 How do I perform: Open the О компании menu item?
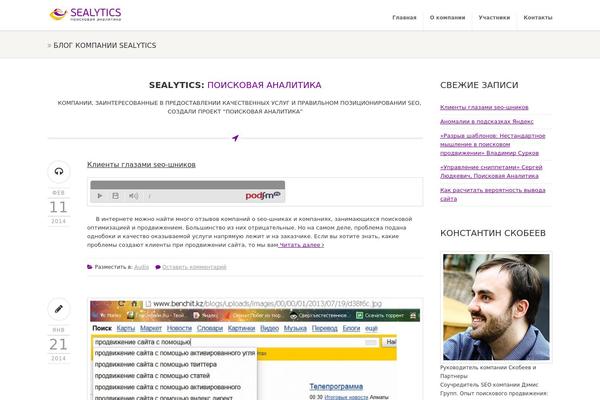click(447, 18)
